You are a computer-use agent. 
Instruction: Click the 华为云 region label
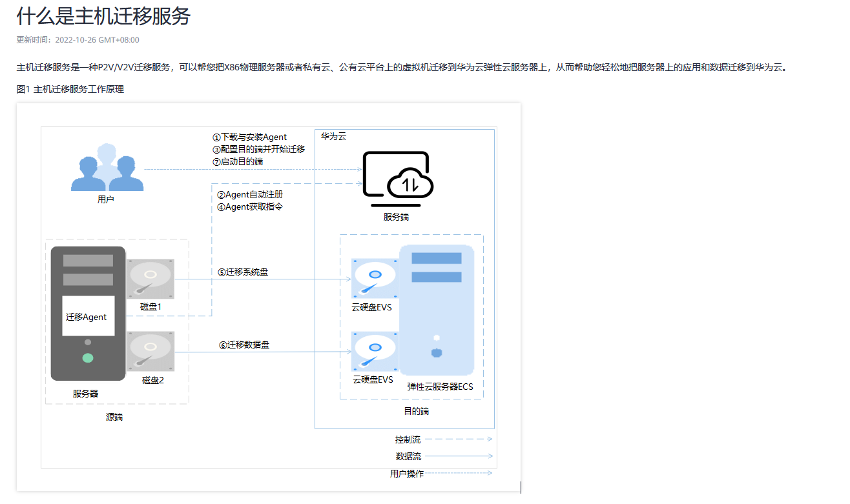coord(333,136)
